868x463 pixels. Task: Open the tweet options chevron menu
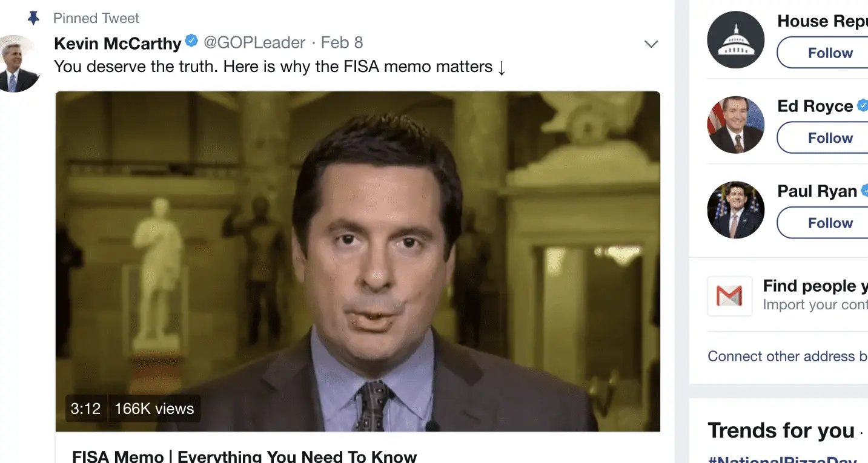point(651,44)
